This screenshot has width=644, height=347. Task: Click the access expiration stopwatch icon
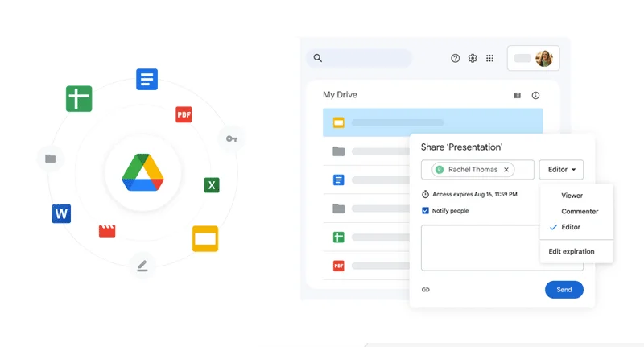point(426,194)
